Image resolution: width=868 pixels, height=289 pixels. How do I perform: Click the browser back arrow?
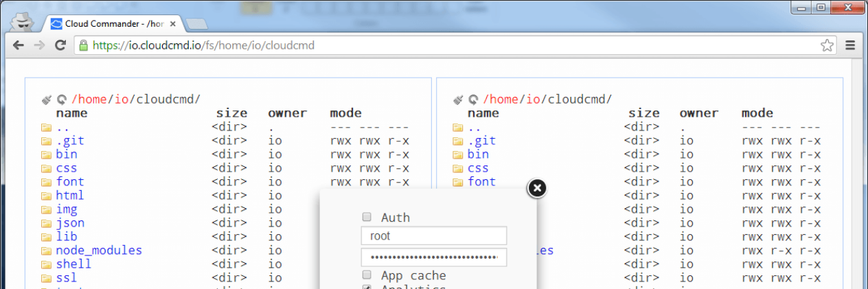(x=19, y=45)
